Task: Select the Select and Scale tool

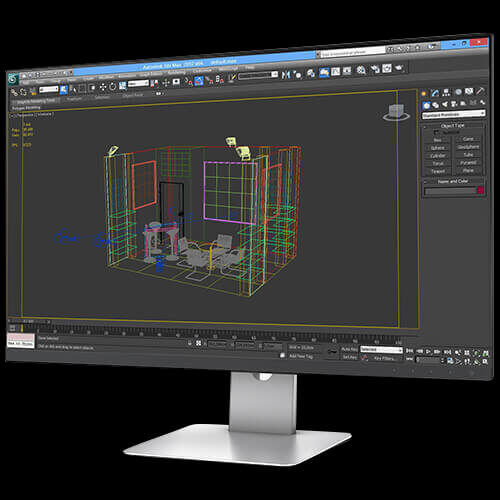Action: tap(123, 85)
